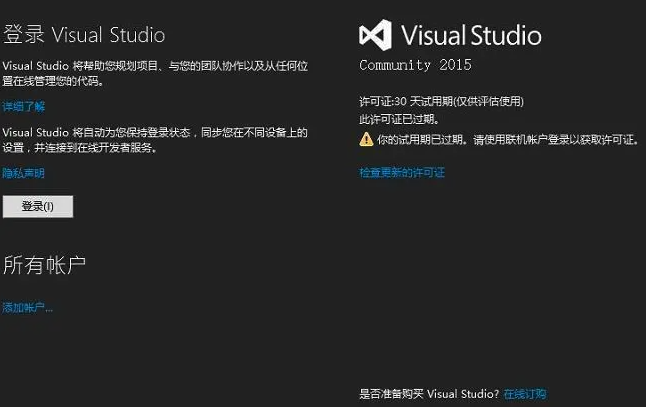Click the Visual Studio product title on right
Image resolution: width=646 pixels, height=407 pixels.
(472, 35)
